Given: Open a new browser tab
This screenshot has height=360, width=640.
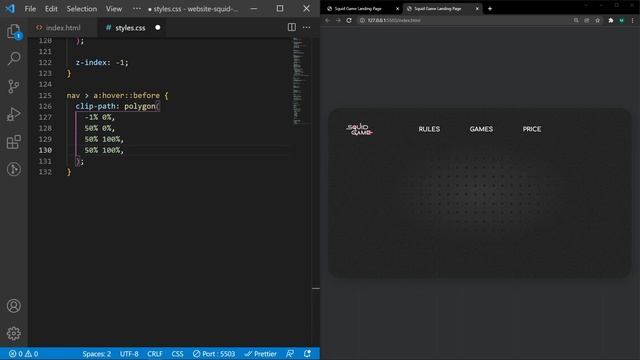Looking at the screenshot, I should coord(490,9).
